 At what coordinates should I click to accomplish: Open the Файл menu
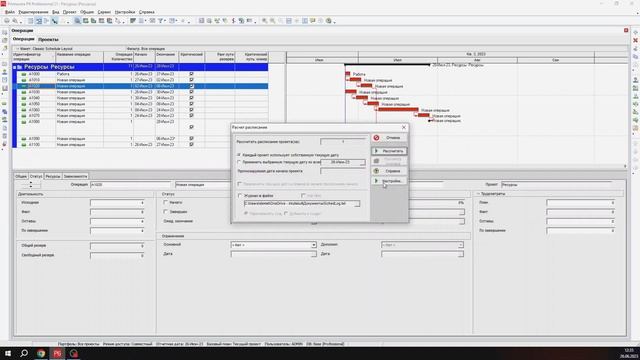point(10,12)
